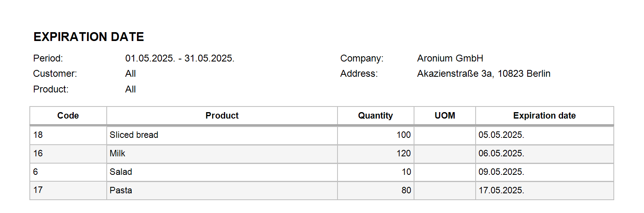This screenshot has width=644, height=213.
Task: Click the UOM column header
Action: (445, 116)
